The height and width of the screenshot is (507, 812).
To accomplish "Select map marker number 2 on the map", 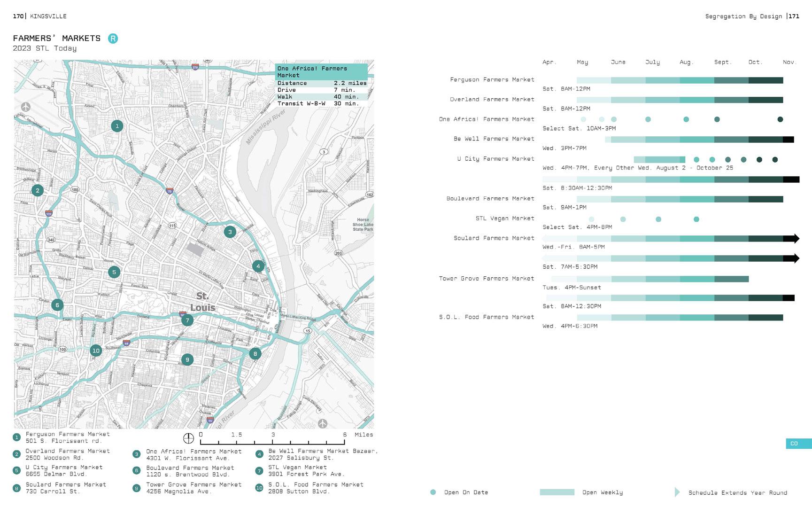I will [x=38, y=190].
